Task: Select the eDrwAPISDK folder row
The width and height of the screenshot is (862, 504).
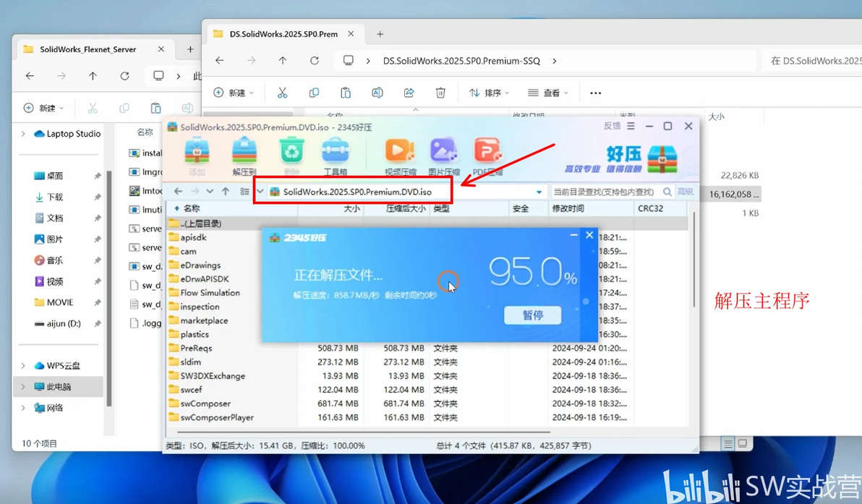Action: pyautogui.click(x=205, y=278)
